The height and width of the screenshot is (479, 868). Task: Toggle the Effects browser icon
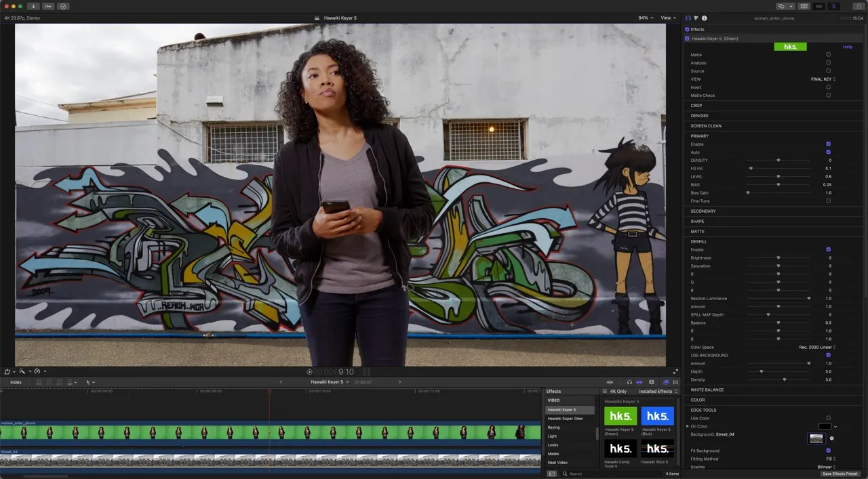click(666, 382)
